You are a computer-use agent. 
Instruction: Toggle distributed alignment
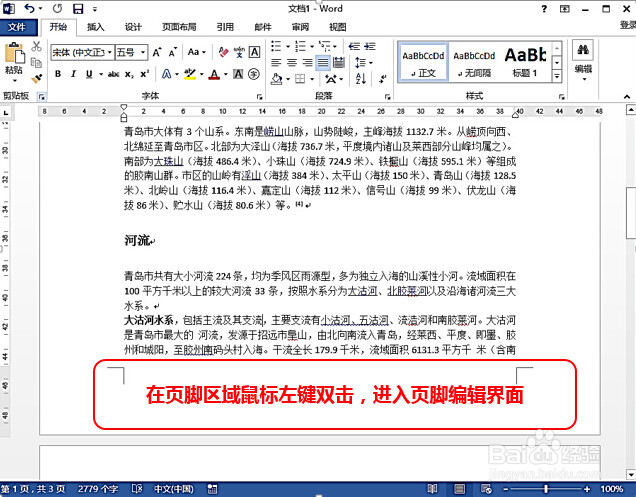pos(339,62)
